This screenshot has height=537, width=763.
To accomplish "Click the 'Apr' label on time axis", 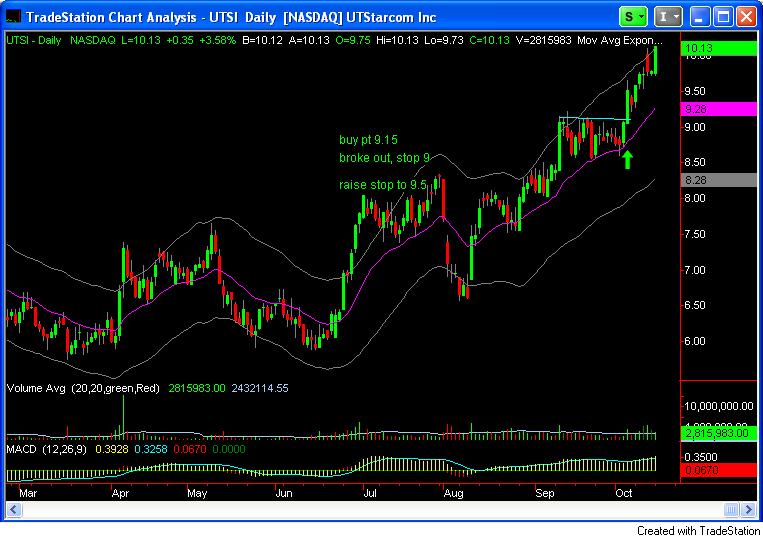I will (x=120, y=493).
